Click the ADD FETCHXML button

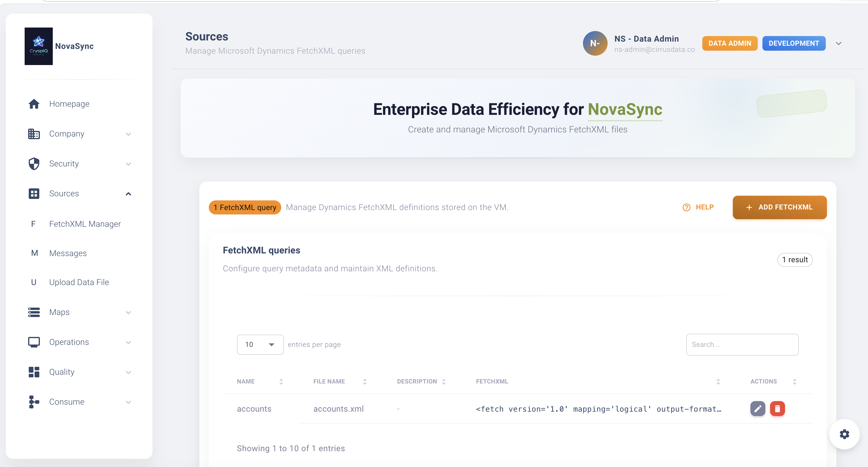tap(779, 207)
